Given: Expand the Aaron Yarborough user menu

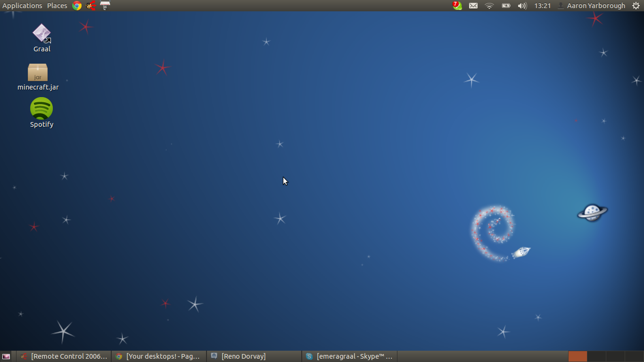Looking at the screenshot, I should [592, 6].
